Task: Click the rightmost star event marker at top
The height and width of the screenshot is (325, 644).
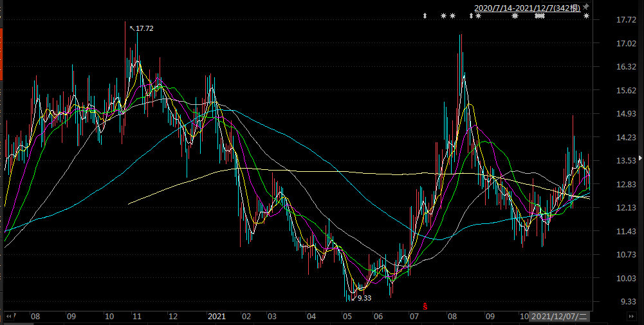Action: pyautogui.click(x=586, y=15)
